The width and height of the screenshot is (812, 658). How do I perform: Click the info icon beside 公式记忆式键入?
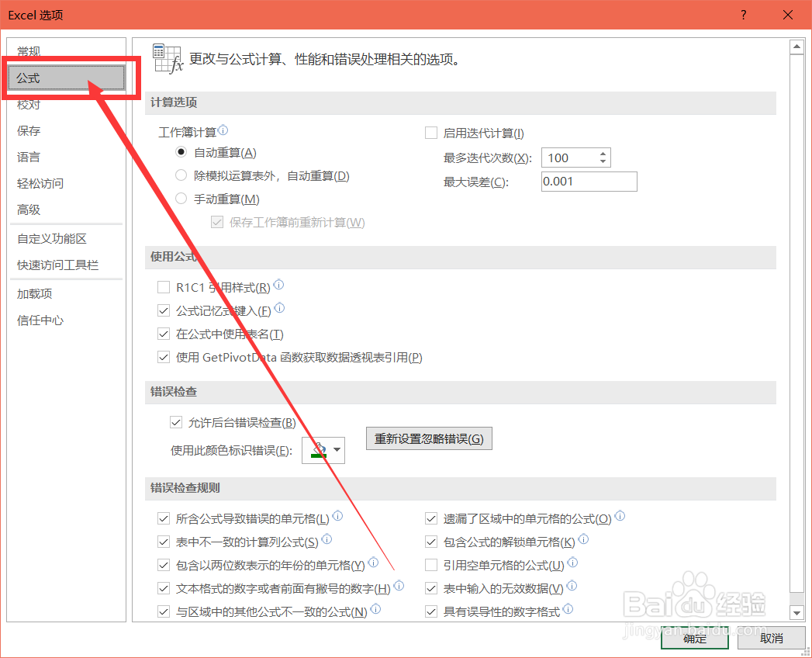280,309
